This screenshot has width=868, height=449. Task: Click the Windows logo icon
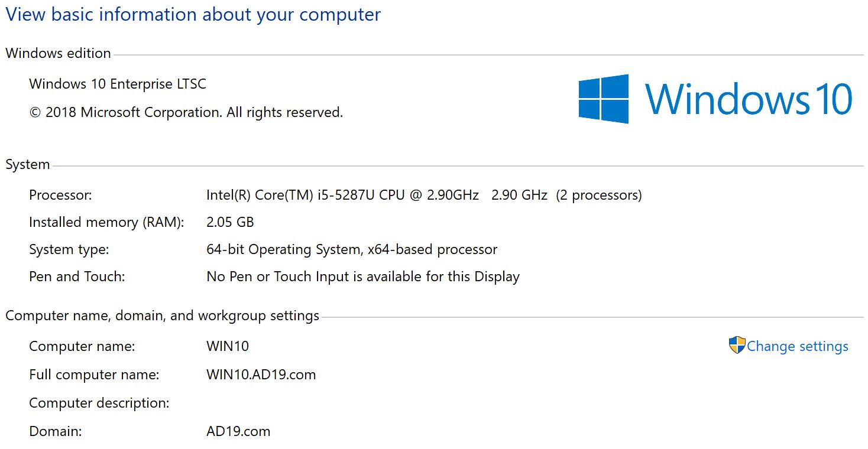pos(603,99)
